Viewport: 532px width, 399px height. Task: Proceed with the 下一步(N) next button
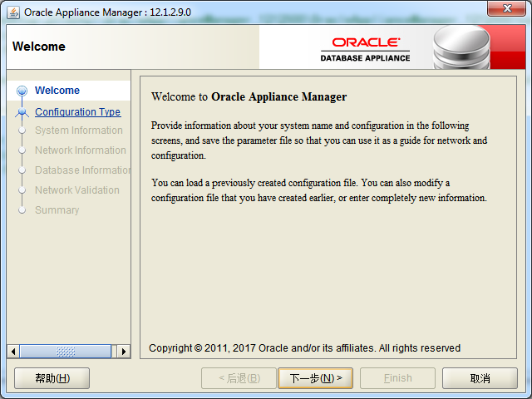coord(316,378)
